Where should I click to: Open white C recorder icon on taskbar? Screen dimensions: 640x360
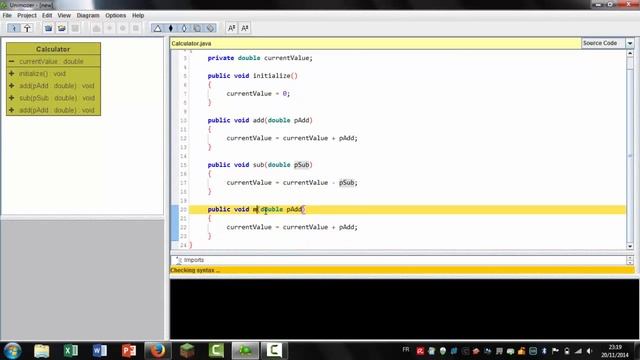tap(274, 351)
